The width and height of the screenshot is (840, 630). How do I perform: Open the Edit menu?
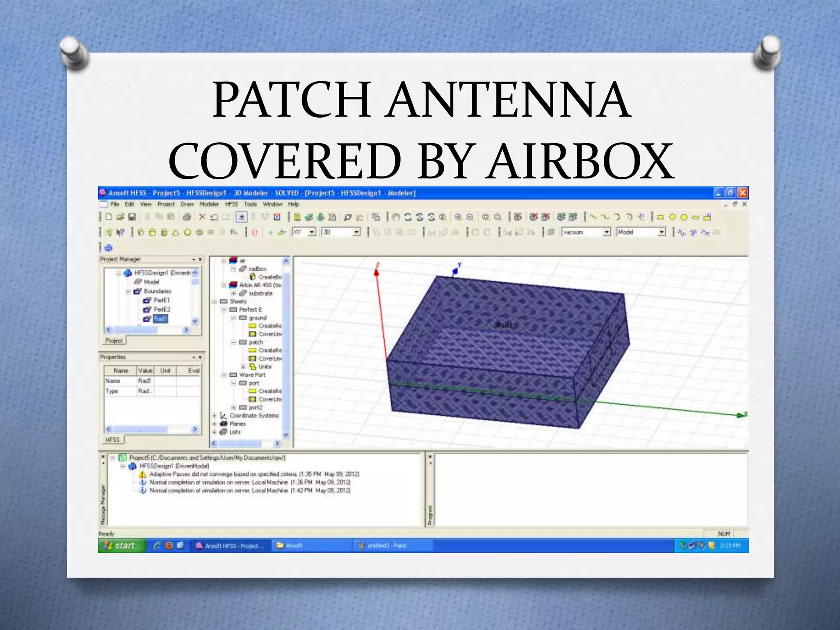pos(130,204)
